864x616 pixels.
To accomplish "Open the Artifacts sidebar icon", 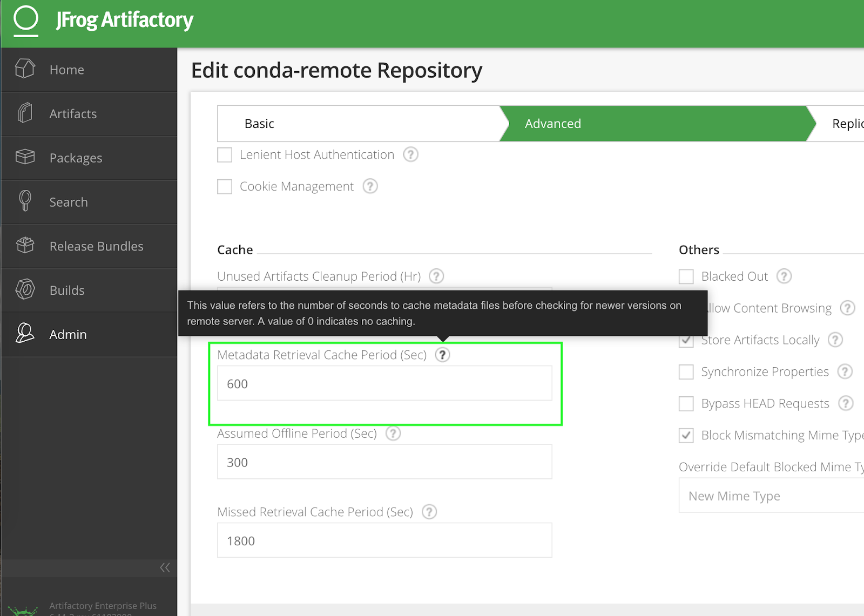I will pyautogui.click(x=25, y=113).
